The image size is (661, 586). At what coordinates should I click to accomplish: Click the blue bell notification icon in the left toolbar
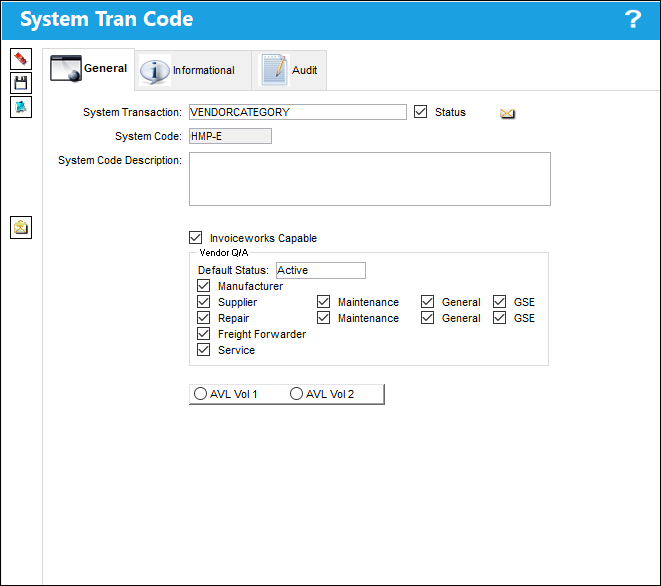(21, 107)
